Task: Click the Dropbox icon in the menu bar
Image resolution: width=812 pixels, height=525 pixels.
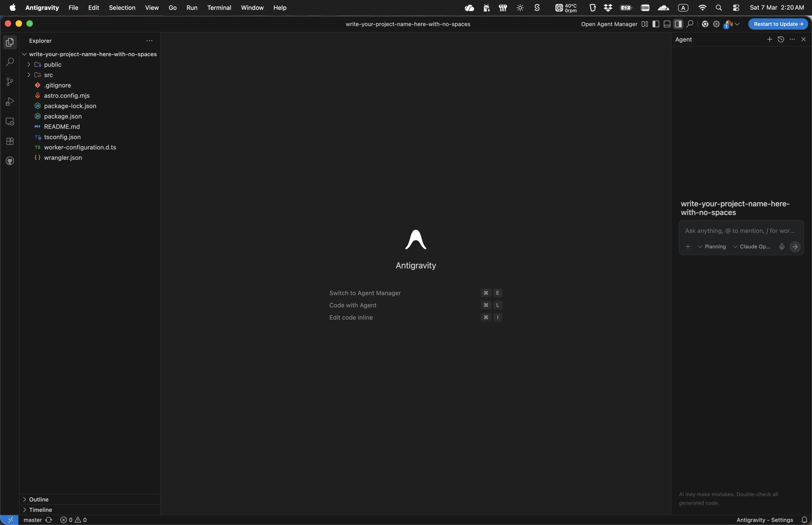Action: click(x=608, y=8)
